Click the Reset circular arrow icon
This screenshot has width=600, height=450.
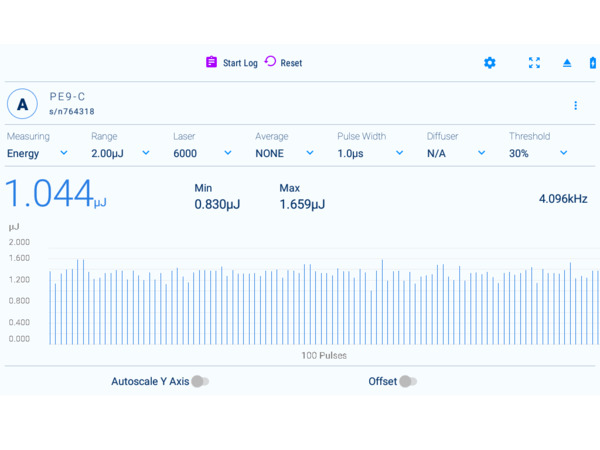click(x=270, y=62)
